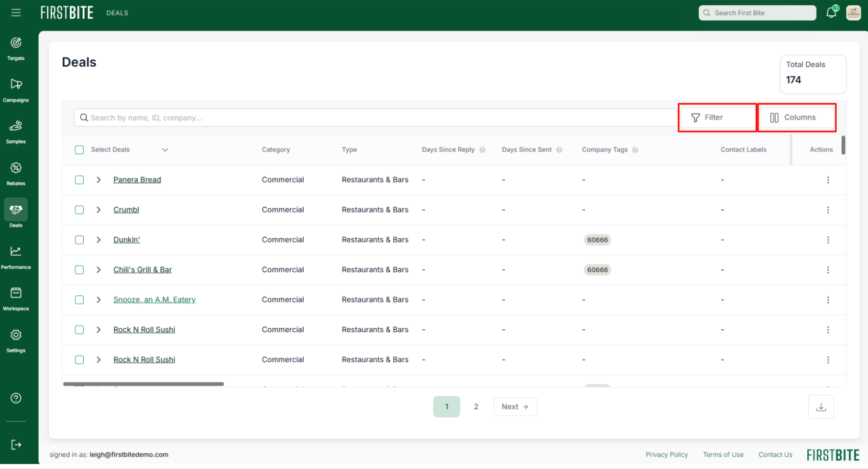Open actions menu for Panera Bread

point(828,180)
